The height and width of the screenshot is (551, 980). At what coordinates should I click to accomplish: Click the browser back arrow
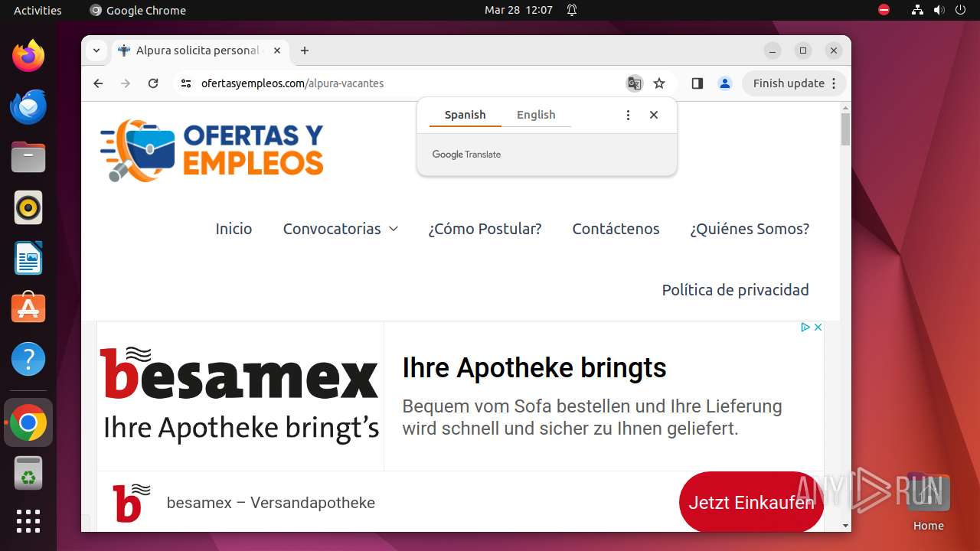pyautogui.click(x=98, y=83)
